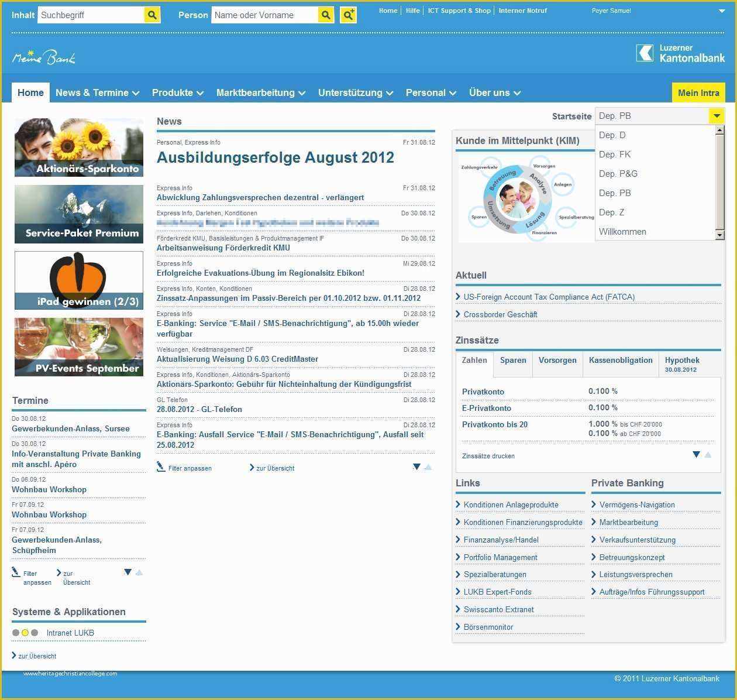Screen dimensions: 737x700
Task: Expand Zinssätze list with the dark down arrow
Action: (x=696, y=454)
